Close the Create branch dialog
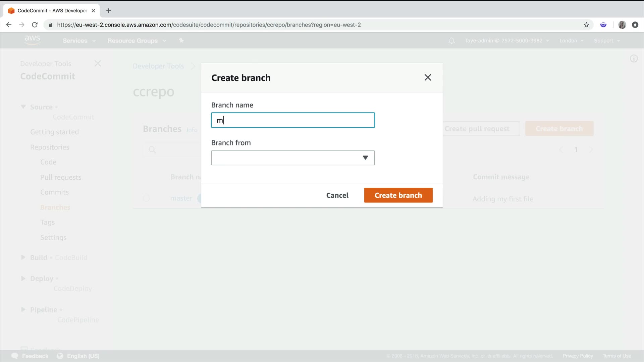644x362 pixels. (428, 77)
